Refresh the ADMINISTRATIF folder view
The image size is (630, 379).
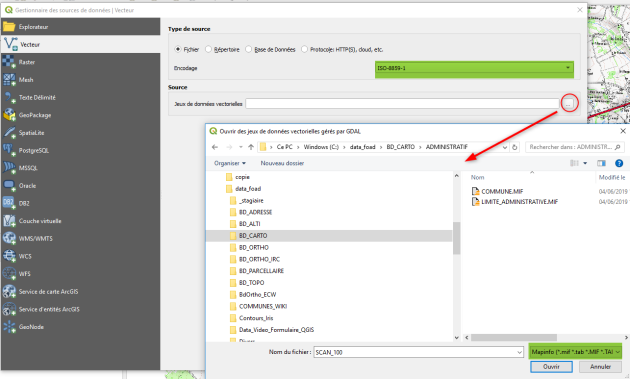[514, 147]
